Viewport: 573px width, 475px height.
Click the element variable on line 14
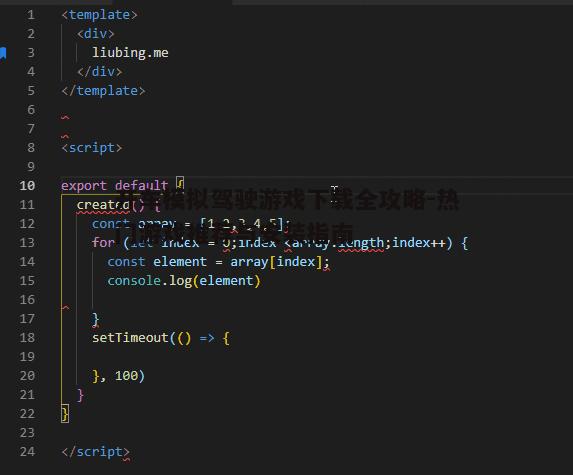[180, 262]
